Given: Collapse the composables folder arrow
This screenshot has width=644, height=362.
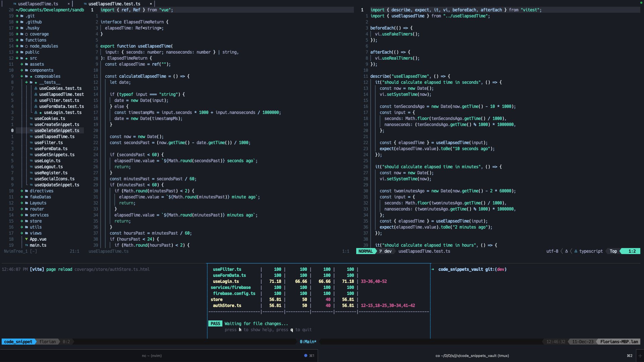Looking at the screenshot, I should click(22, 76).
